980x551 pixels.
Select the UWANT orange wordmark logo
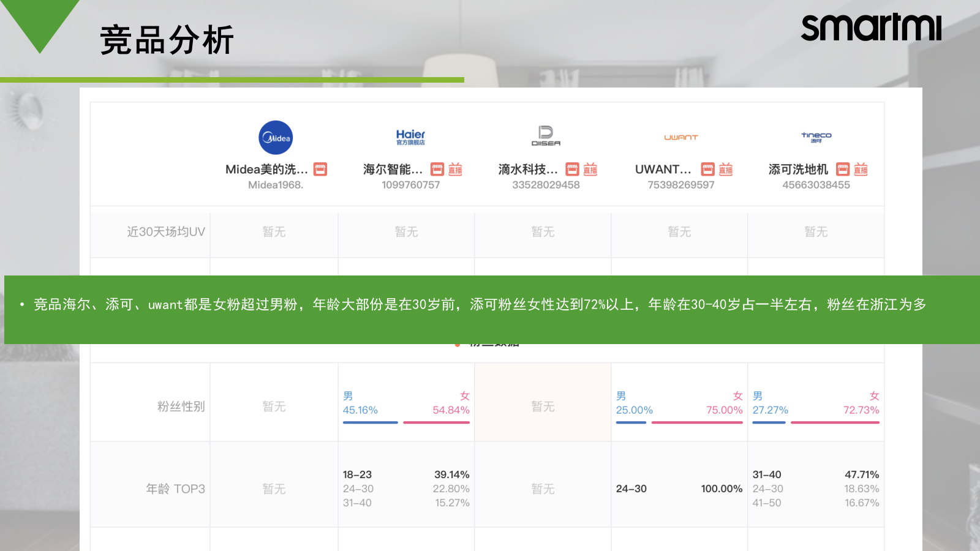pos(680,137)
